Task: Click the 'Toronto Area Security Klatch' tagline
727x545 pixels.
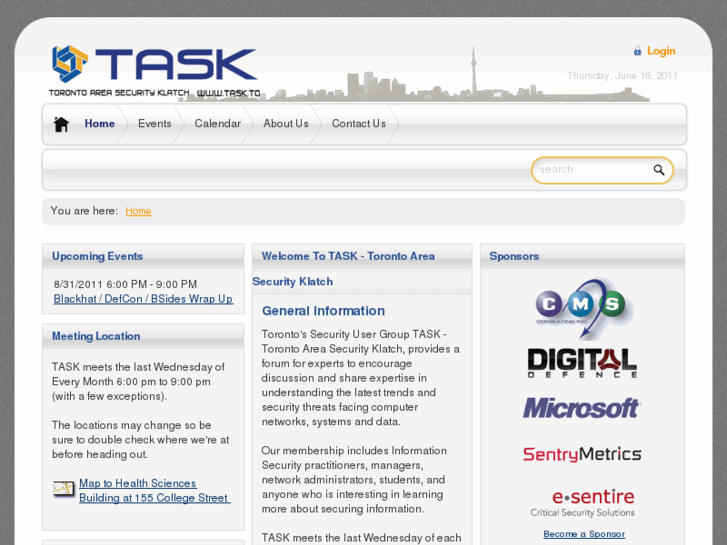Action: pos(119,93)
